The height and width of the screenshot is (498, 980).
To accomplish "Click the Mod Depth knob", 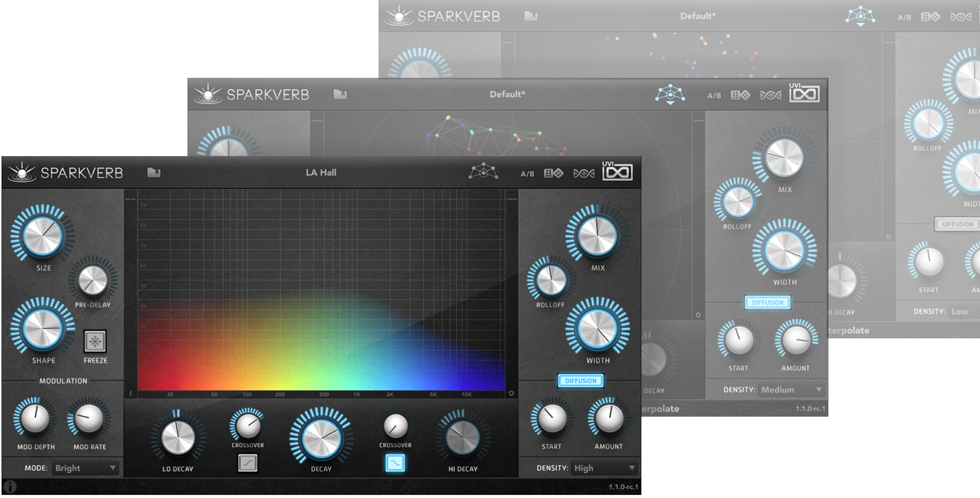I will point(35,419).
